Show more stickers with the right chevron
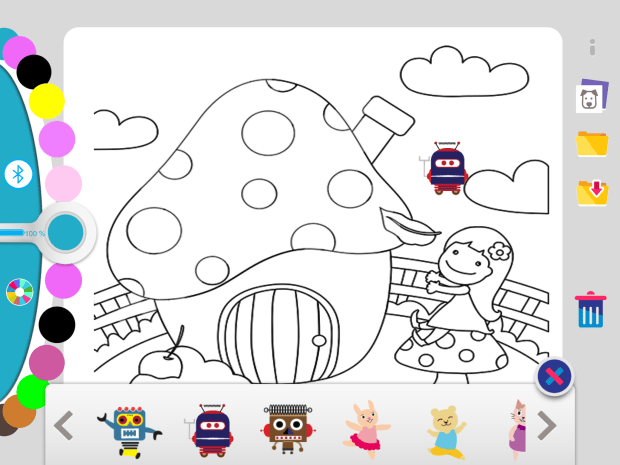Screen dimensions: 620x465 click(547, 425)
